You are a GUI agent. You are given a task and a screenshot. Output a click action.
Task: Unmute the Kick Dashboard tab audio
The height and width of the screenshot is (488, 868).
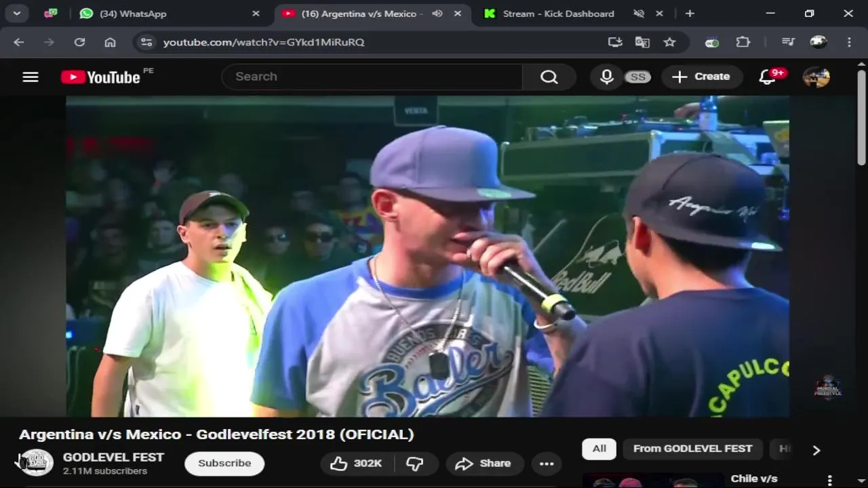point(639,14)
